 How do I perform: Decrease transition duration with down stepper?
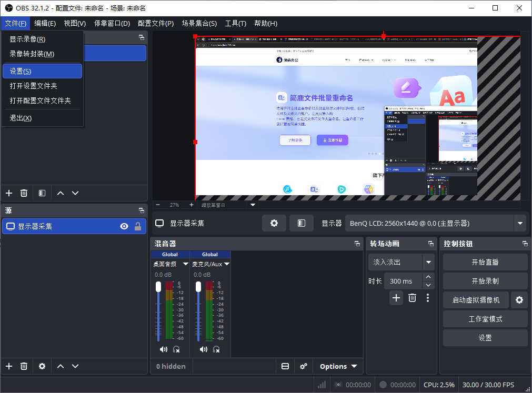pyautogui.click(x=428, y=285)
